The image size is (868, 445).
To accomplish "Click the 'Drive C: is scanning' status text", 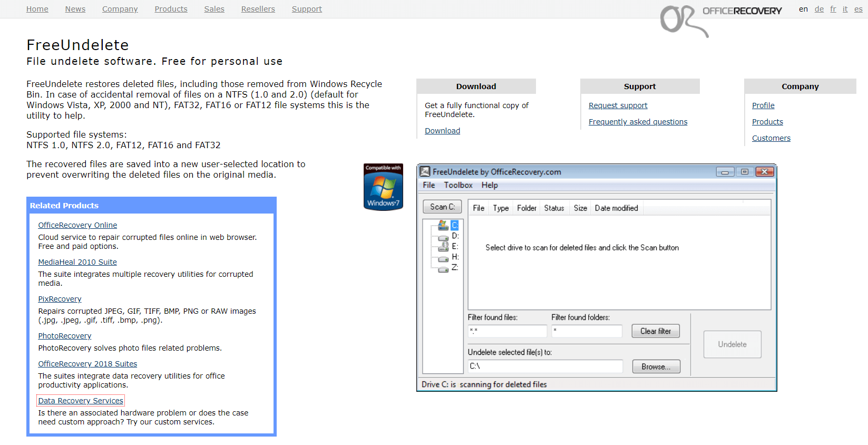I will pyautogui.click(x=484, y=384).
